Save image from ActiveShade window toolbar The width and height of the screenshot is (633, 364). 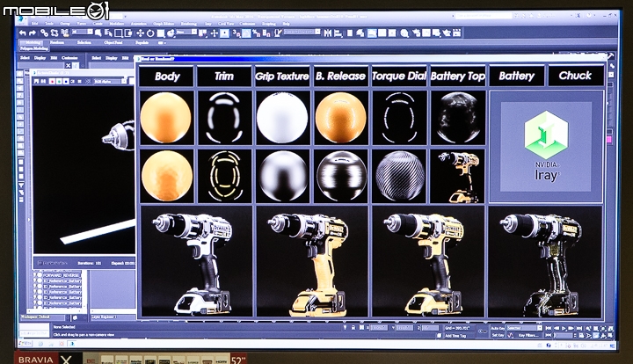tap(36, 81)
